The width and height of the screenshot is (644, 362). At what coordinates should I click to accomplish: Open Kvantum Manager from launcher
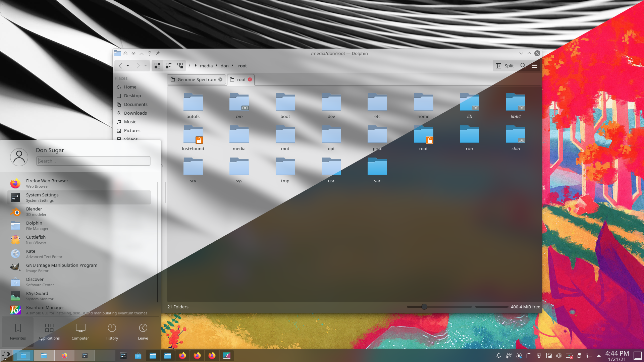click(79, 310)
